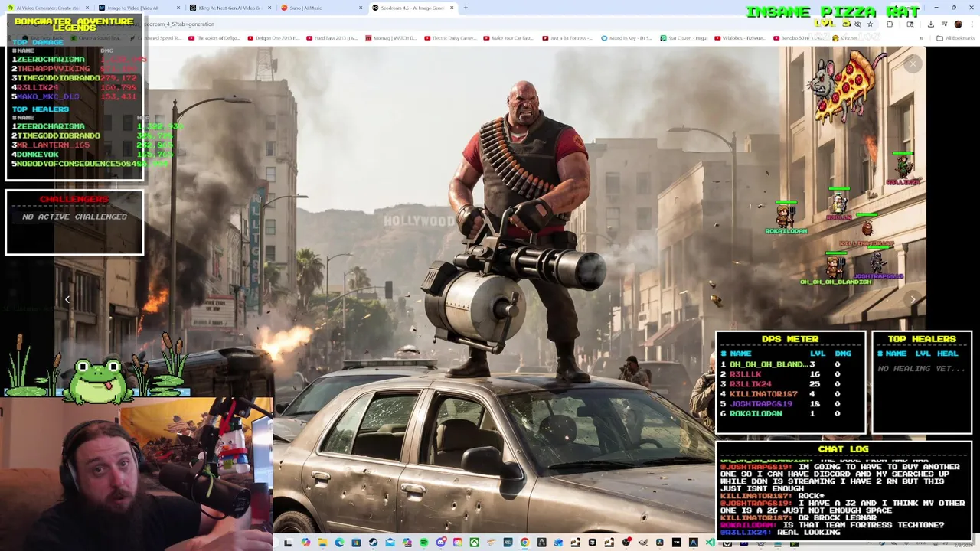This screenshot has height=551, width=980.
Task: Open Google Chrome from the taskbar
Action: (524, 543)
